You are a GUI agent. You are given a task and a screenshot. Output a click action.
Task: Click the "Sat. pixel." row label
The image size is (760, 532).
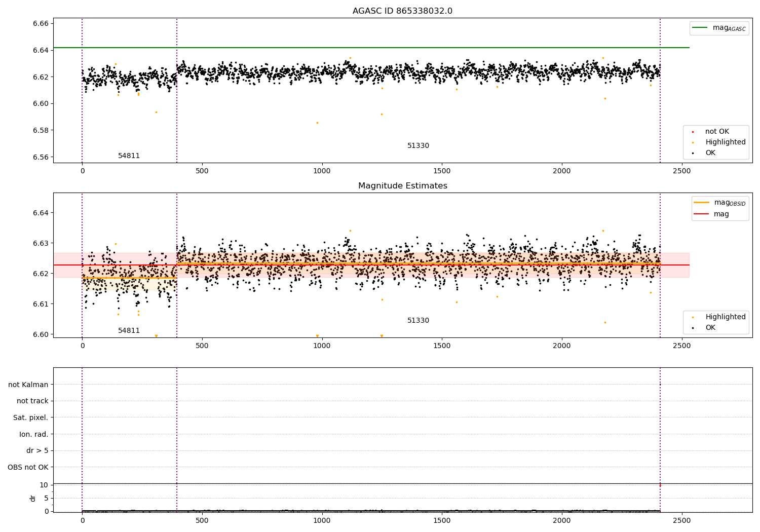(x=31, y=418)
